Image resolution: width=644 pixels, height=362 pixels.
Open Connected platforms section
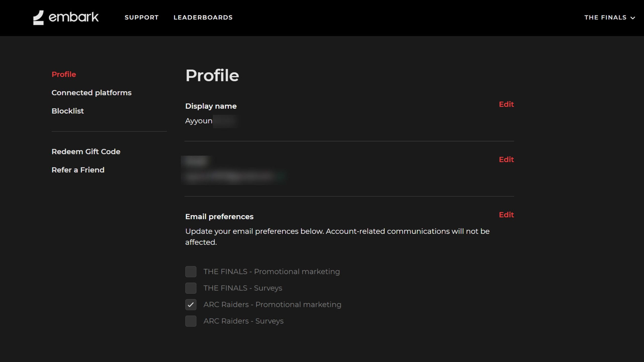tap(91, 93)
